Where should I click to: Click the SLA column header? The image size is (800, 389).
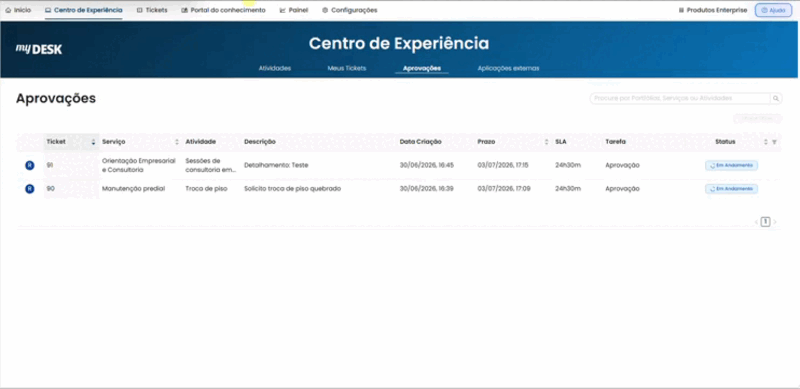tap(560, 142)
